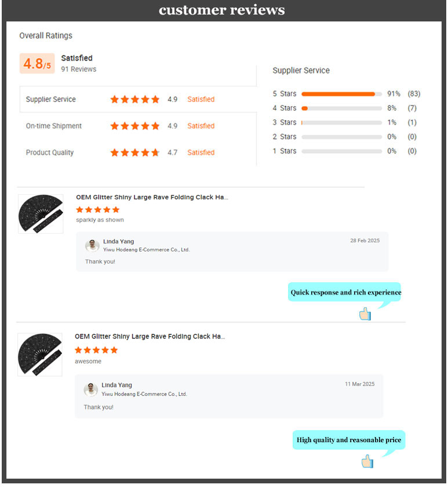Select the fifth star on Supplier Service rating
This screenshot has height=488, width=448.
pyautogui.click(x=155, y=99)
